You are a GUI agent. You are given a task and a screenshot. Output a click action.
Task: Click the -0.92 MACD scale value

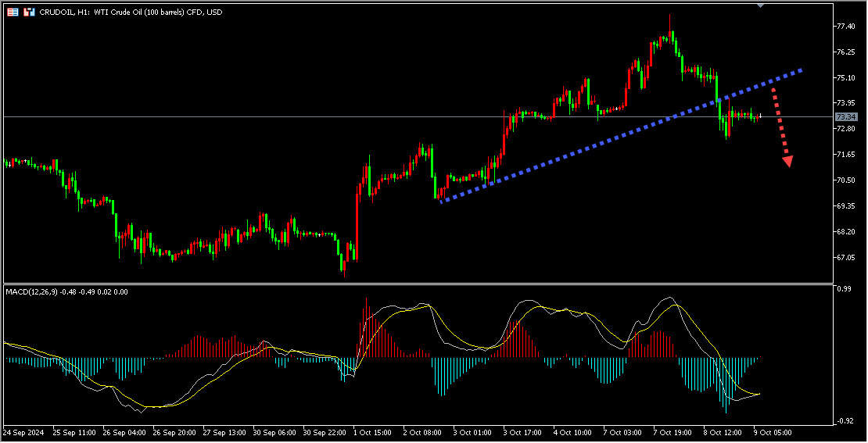click(x=844, y=421)
